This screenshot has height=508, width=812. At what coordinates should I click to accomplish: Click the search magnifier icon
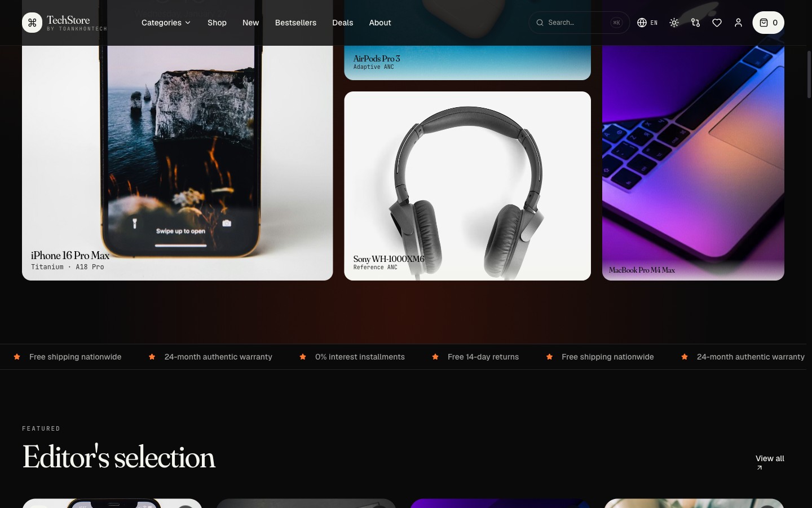(x=540, y=23)
